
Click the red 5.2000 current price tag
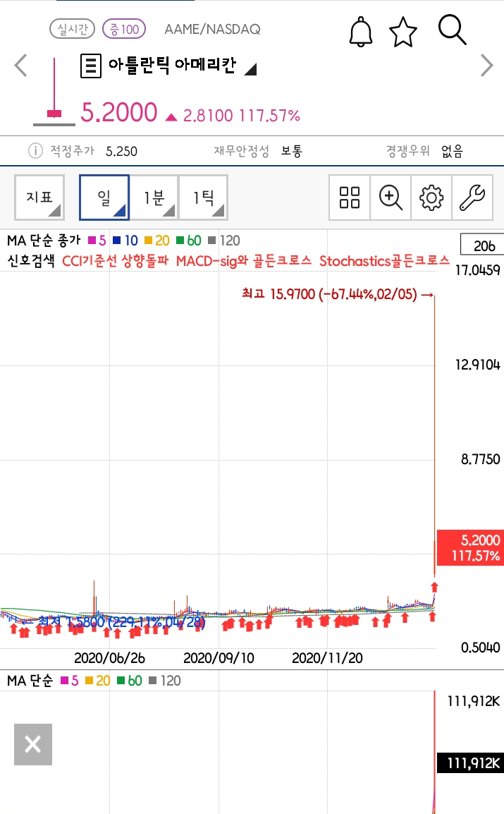click(x=470, y=547)
